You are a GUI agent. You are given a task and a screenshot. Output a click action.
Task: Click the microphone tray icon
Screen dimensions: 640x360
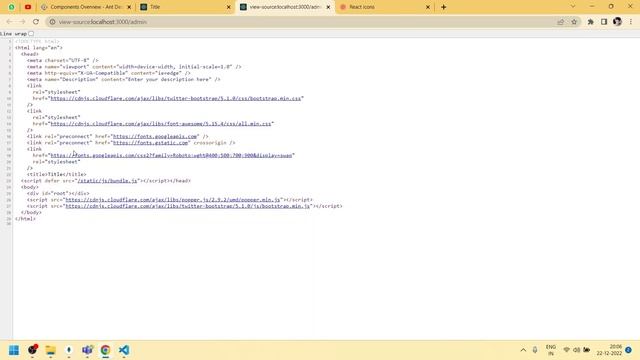tap(535, 350)
